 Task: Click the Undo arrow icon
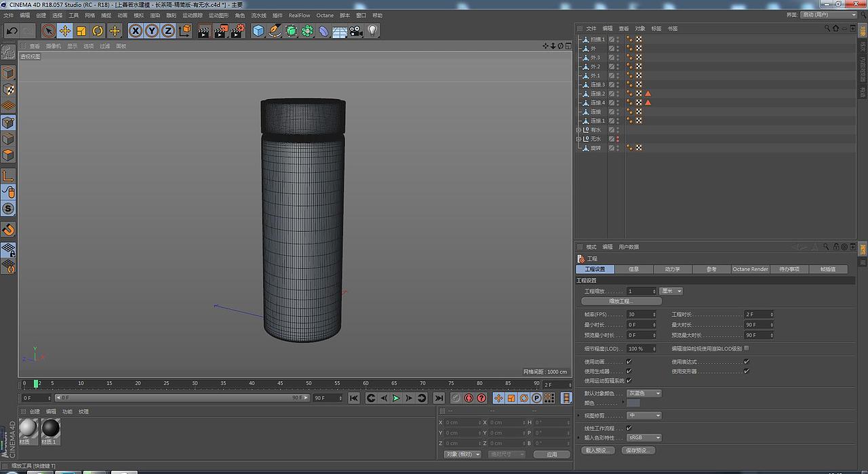[12, 31]
